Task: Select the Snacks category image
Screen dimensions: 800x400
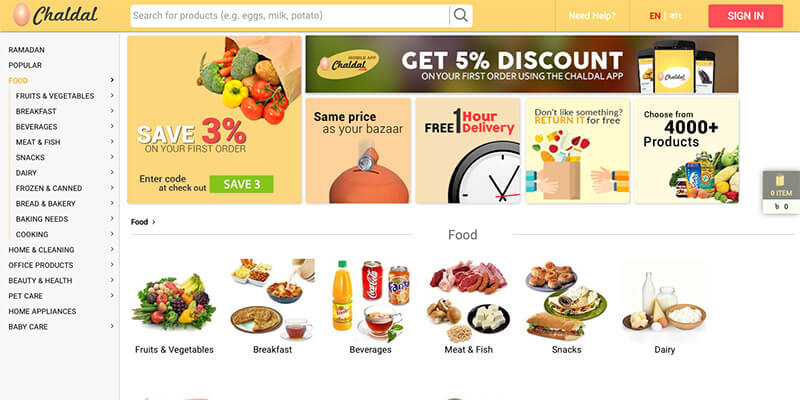Action: coord(566,302)
